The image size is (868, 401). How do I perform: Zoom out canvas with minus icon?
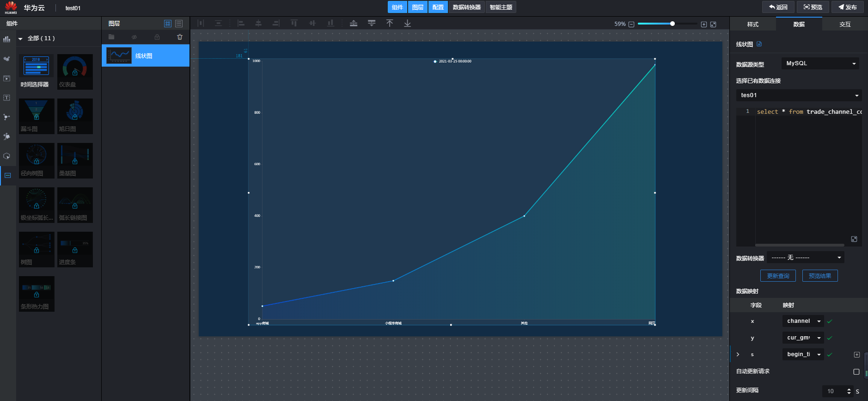(631, 24)
